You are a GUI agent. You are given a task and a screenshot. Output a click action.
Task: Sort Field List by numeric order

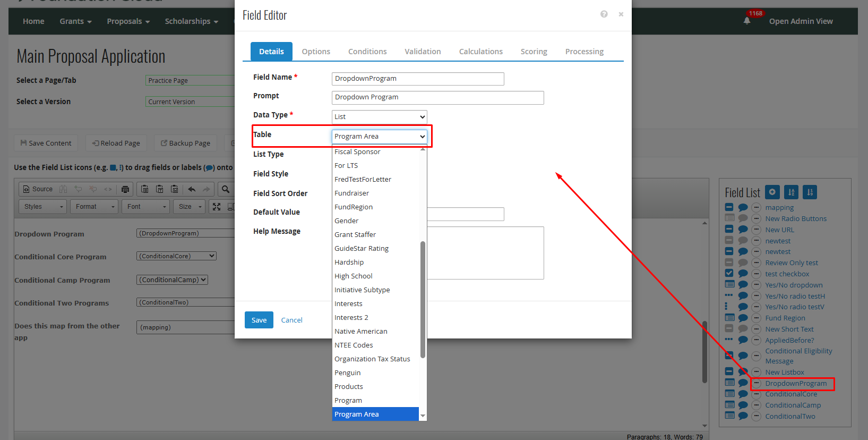coord(810,192)
